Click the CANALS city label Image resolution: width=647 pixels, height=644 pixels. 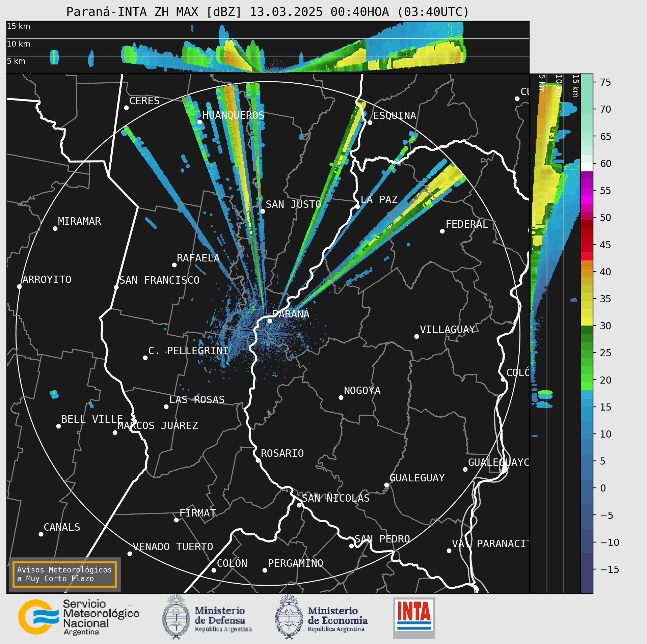[62, 527]
